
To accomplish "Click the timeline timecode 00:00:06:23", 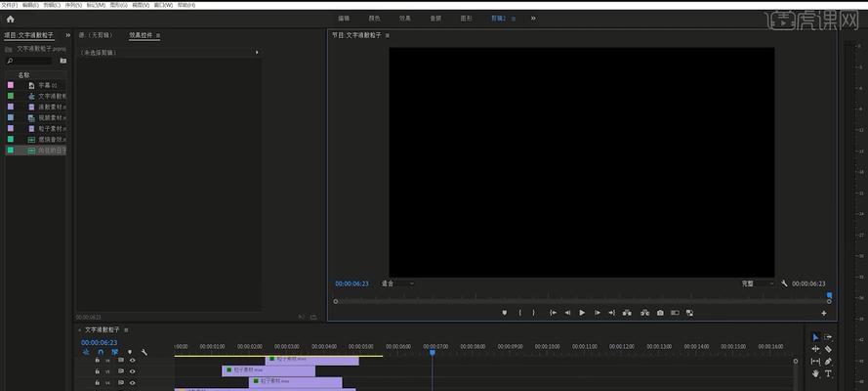I will 99,342.
